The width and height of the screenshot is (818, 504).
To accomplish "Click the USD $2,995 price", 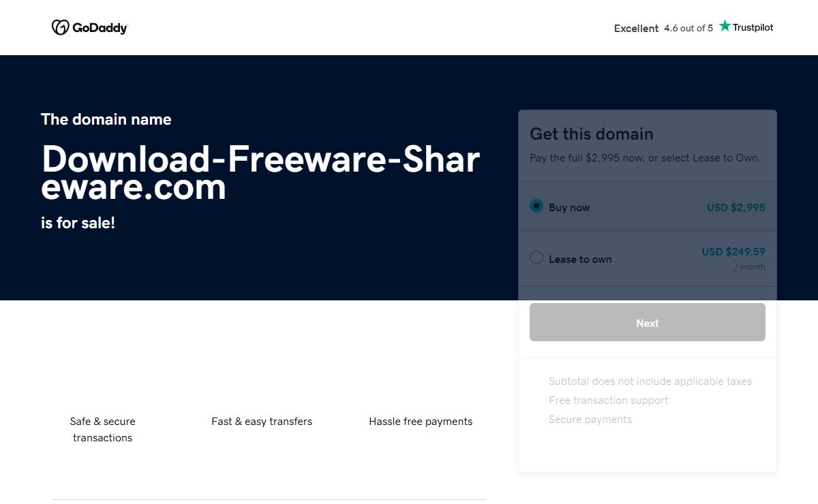I will (736, 207).
